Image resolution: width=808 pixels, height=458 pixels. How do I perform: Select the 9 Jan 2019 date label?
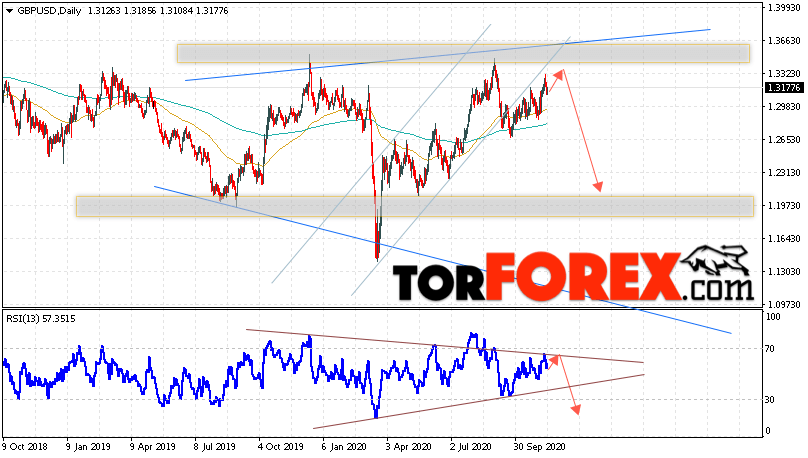pos(88,447)
